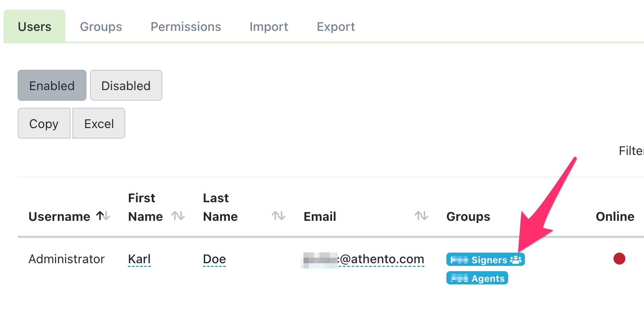Click sort arrows beside First Name

click(178, 216)
